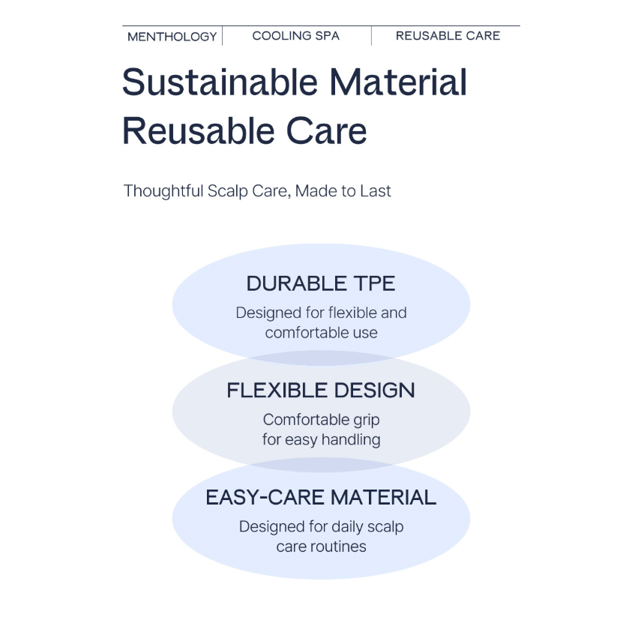Select the MENTHOLOGY tab label
This screenshot has height=644, width=644.
172,37
